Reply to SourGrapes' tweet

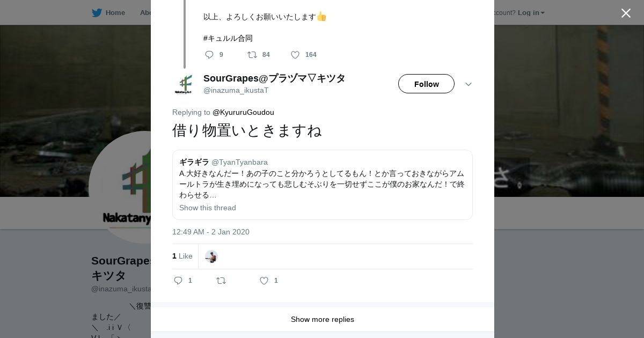[178, 281]
